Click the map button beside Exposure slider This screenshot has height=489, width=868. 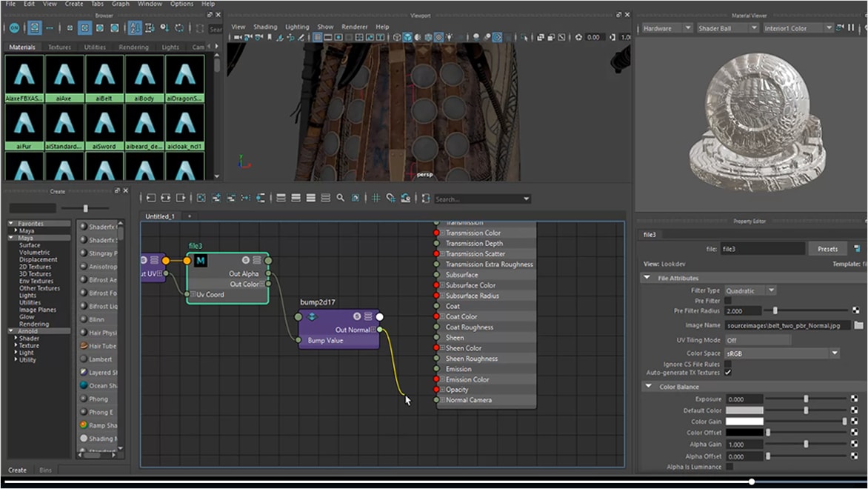tap(855, 399)
